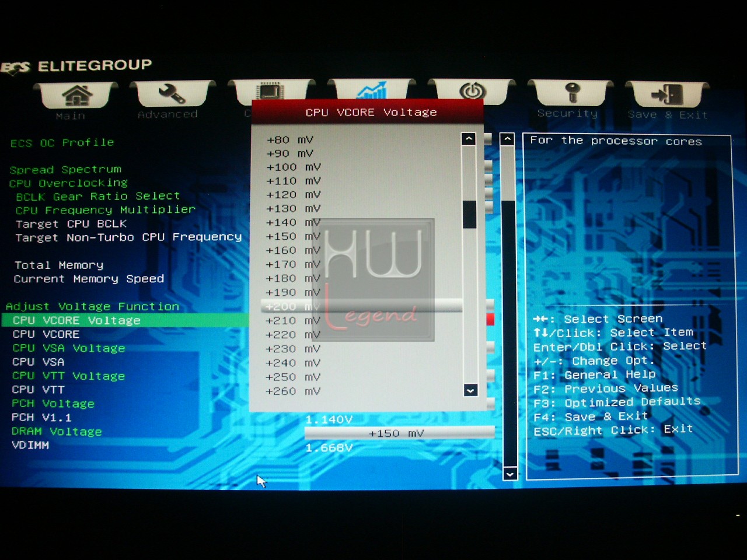
Task: Click the F1: General Help hint
Action: coord(595,374)
